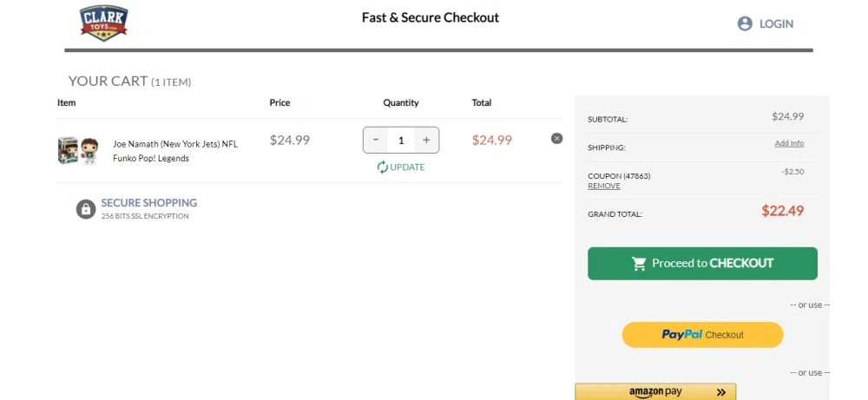Click the shopping cart icon on checkout button
868x400 pixels.
click(639, 263)
